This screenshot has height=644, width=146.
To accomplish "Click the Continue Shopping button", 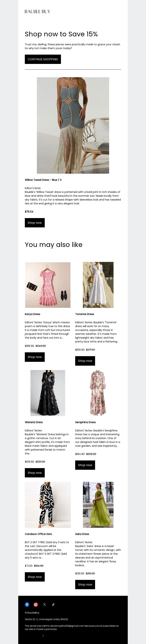I will pos(43,59).
